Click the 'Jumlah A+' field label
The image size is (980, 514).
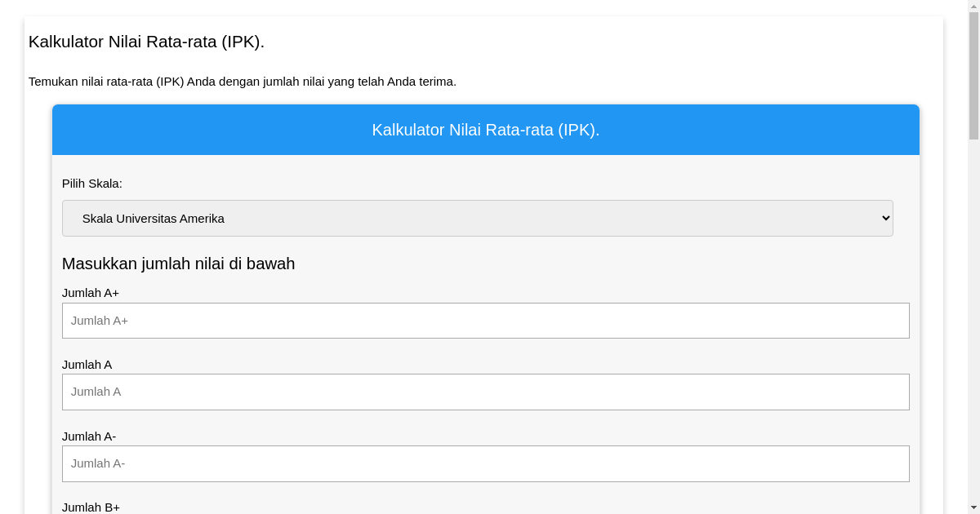point(91,293)
